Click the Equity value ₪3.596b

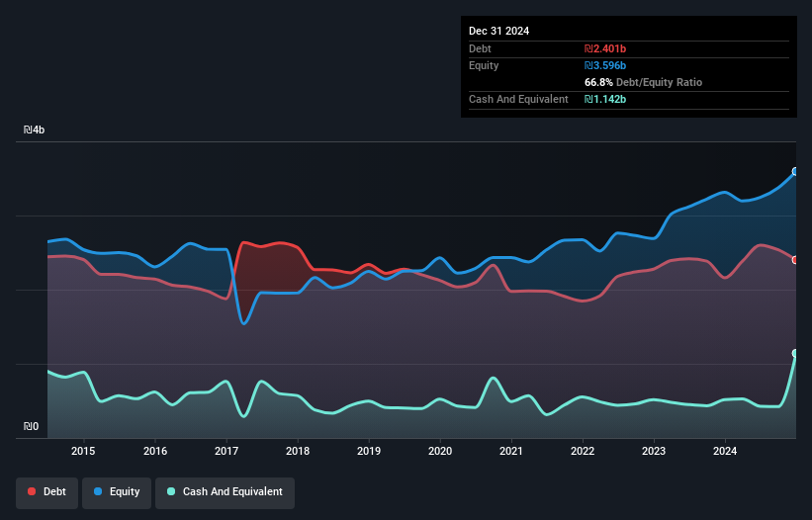pyautogui.click(x=605, y=65)
